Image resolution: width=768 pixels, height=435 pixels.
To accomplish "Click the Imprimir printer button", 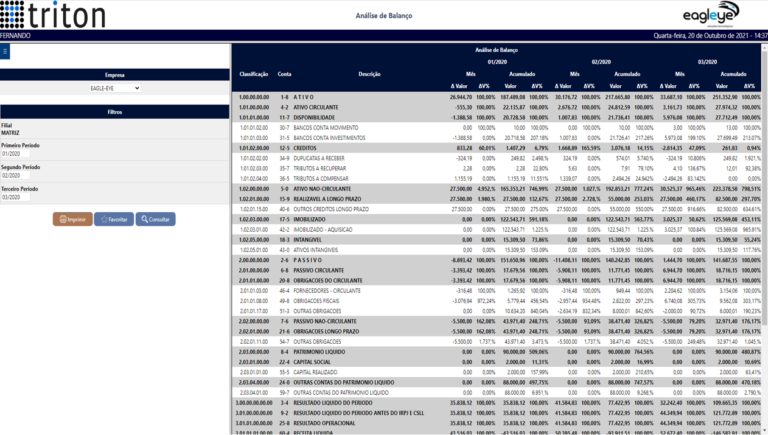I will (x=72, y=219).
